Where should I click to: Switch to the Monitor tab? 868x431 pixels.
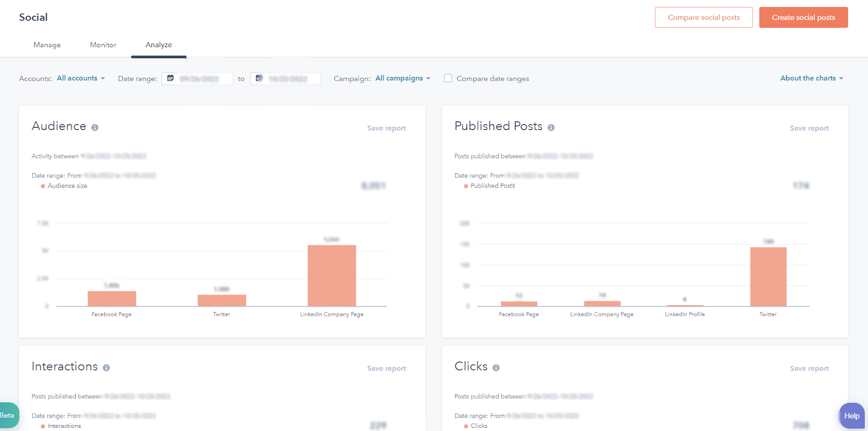click(x=103, y=45)
